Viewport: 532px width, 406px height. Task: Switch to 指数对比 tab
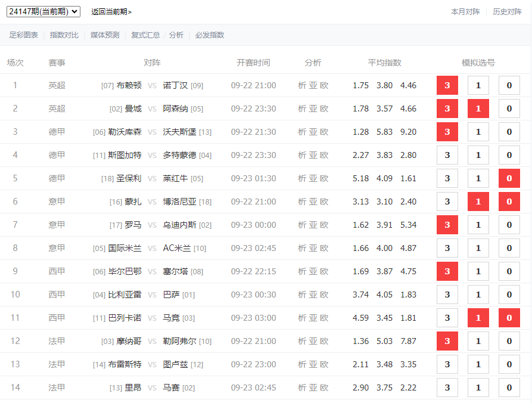coord(64,35)
